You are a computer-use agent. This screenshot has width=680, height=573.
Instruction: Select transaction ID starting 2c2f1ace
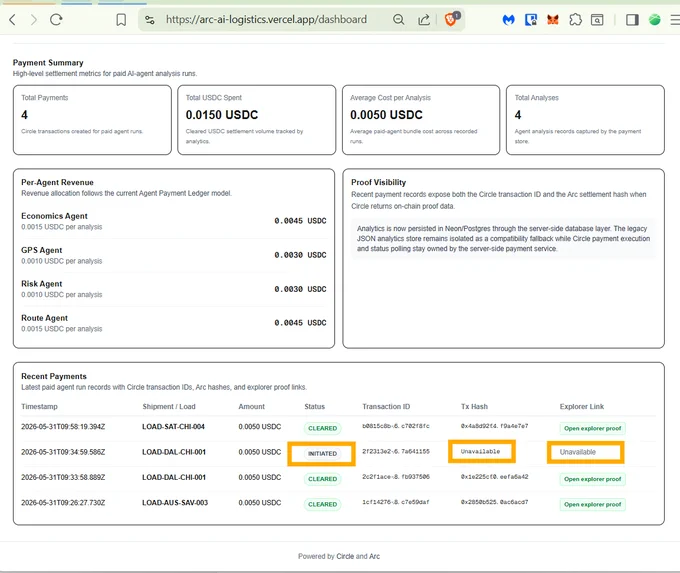coord(396,477)
